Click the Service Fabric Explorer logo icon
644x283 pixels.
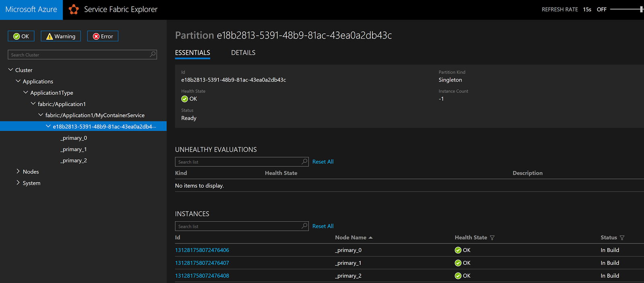[74, 9]
